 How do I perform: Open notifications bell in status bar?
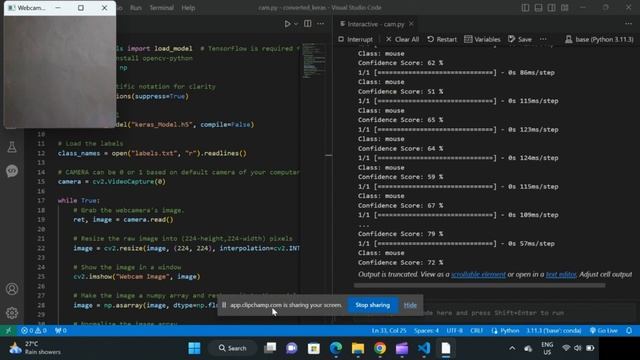(x=629, y=331)
